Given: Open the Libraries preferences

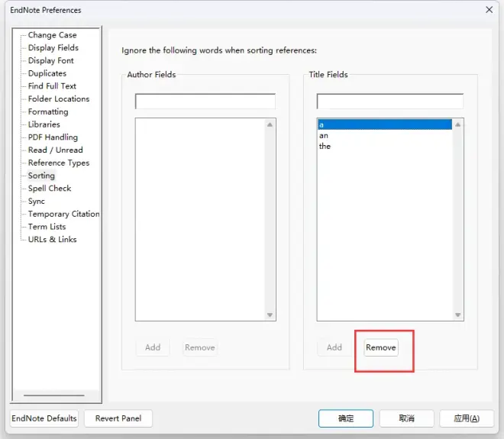Looking at the screenshot, I should coord(44,124).
